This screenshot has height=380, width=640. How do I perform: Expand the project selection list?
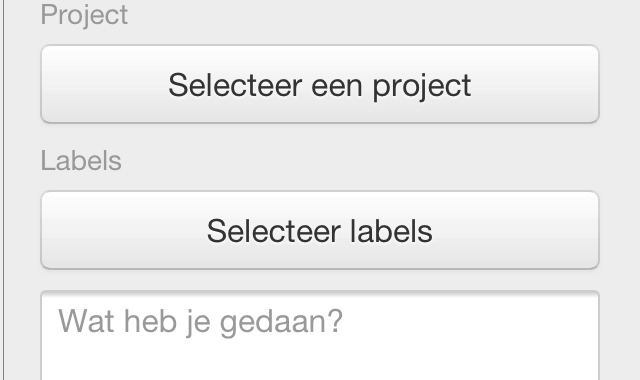320,84
